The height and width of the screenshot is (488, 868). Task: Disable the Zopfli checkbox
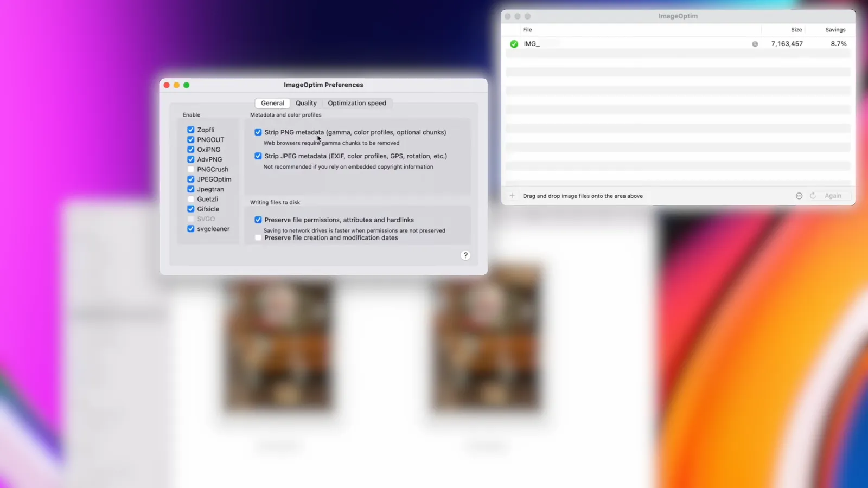pyautogui.click(x=190, y=130)
